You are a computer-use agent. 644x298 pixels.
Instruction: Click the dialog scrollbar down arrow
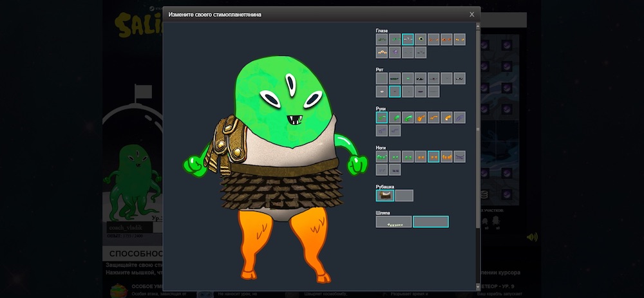[477, 286]
